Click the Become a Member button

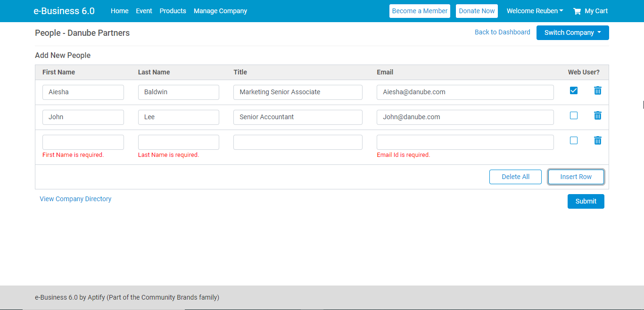pyautogui.click(x=420, y=11)
